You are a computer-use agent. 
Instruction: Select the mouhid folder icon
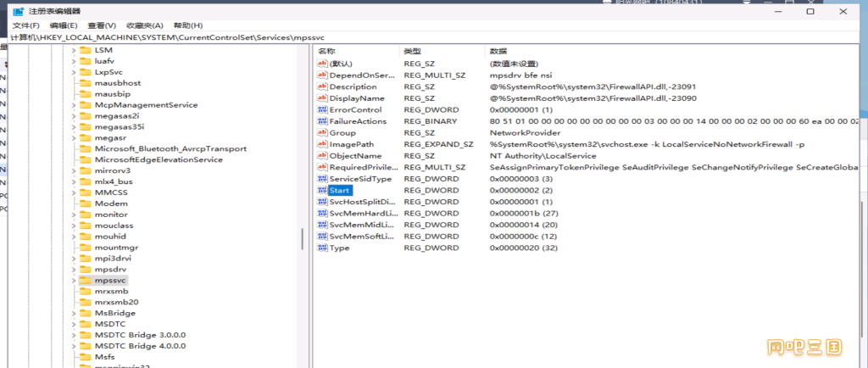85,237
